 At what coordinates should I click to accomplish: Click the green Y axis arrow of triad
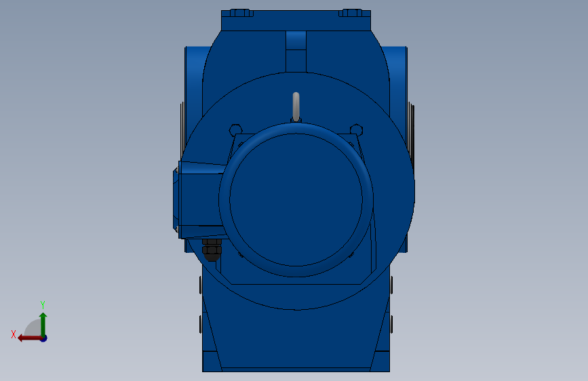[x=43, y=323]
